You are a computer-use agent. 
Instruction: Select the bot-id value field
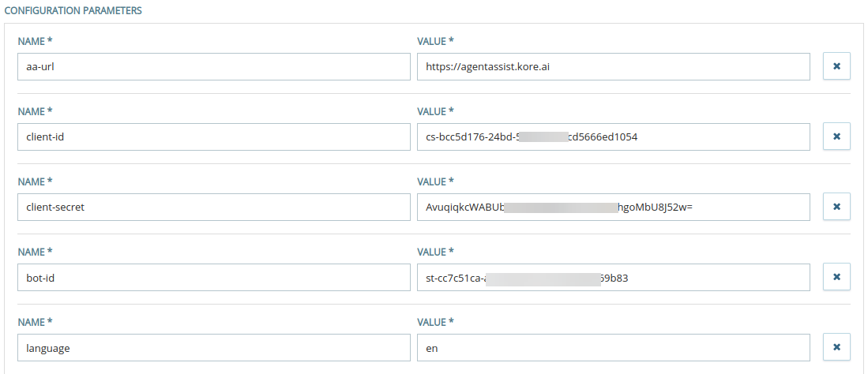[x=613, y=277]
